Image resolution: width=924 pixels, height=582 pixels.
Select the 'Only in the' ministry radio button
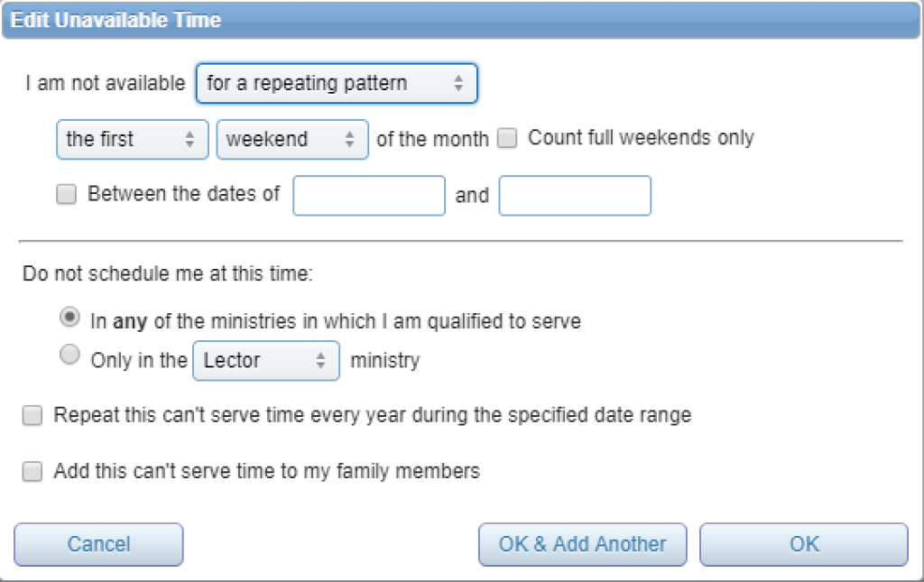click(69, 355)
